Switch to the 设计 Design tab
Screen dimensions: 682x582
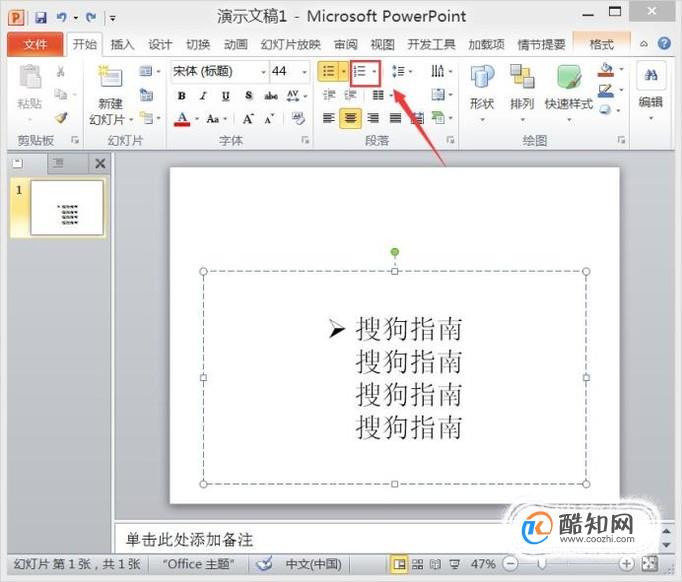[x=160, y=44]
